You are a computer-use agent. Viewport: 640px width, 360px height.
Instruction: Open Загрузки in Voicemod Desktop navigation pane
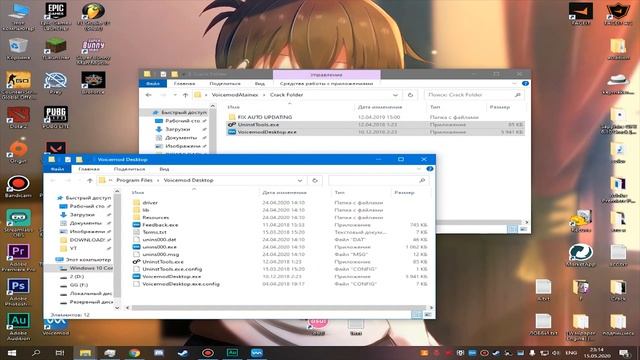(82, 215)
